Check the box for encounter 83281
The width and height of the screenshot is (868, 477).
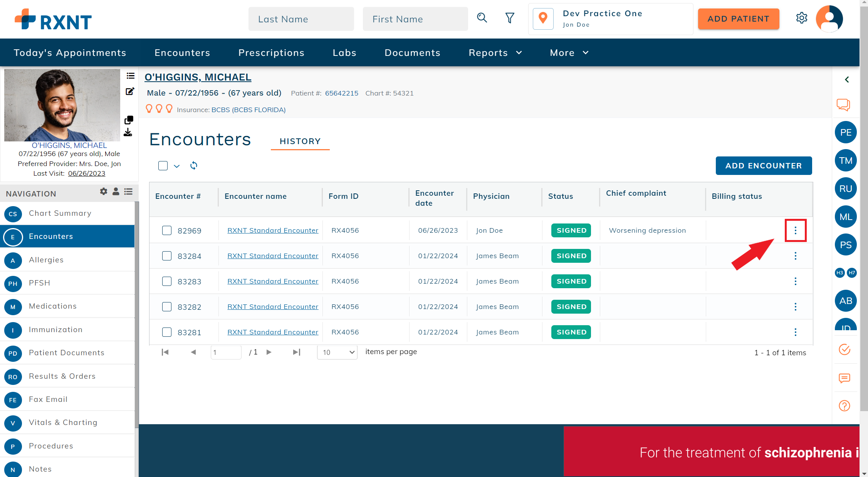(x=167, y=332)
